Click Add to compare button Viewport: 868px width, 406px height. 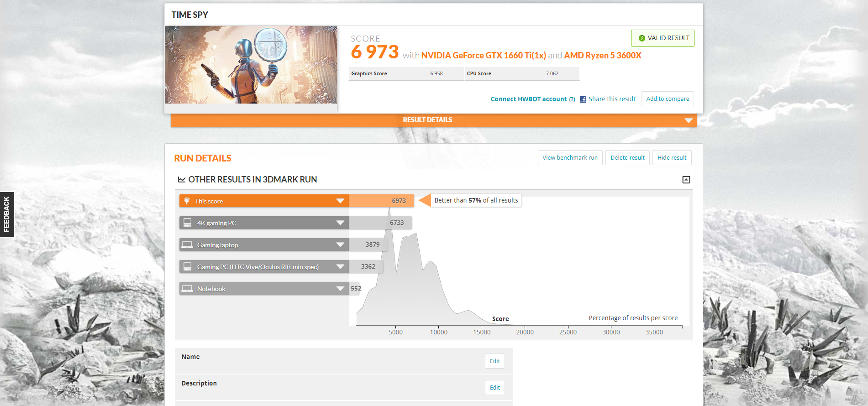(x=668, y=99)
